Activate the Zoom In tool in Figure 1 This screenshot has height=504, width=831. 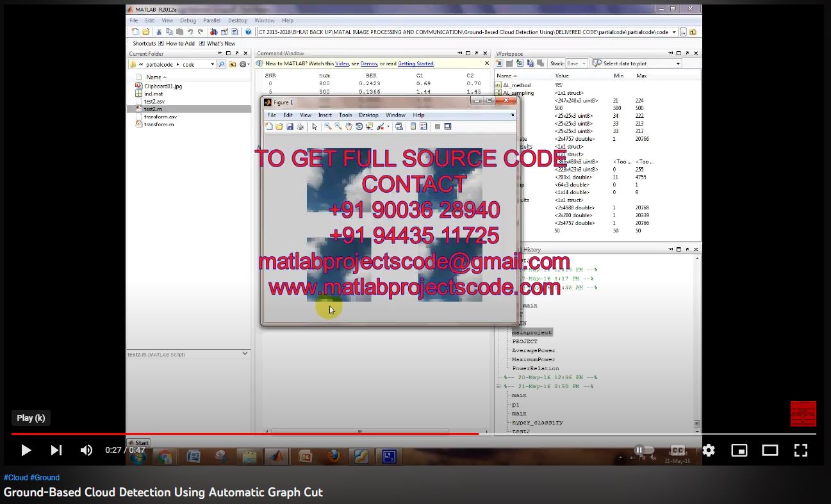(328, 127)
